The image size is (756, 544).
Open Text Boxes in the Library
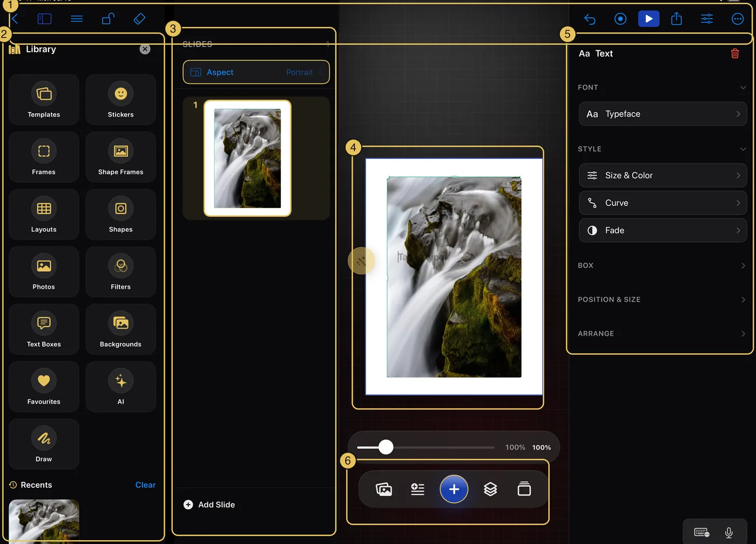click(x=44, y=329)
